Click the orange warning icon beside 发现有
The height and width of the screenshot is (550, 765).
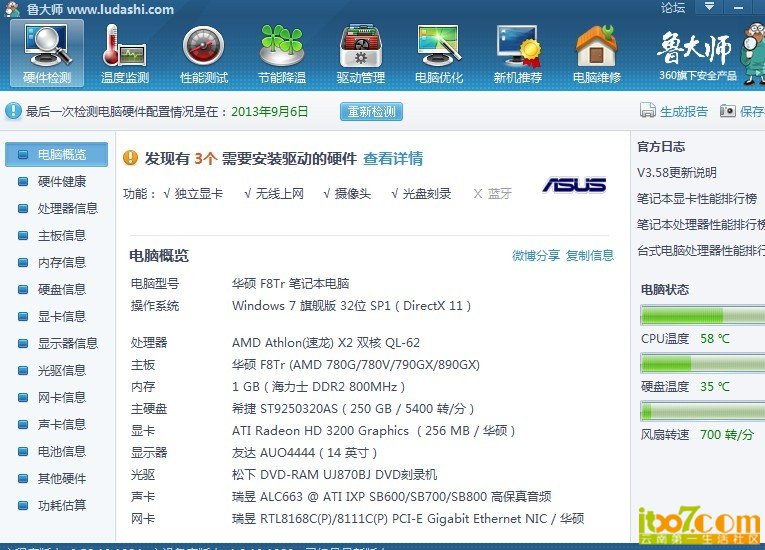click(x=131, y=158)
